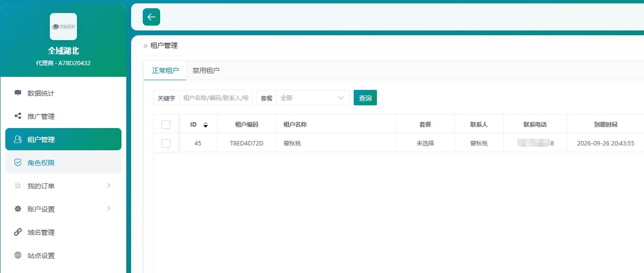The width and height of the screenshot is (644, 273).
Task: Click tenant code T8ED4D72D cell
Action: 247,144
